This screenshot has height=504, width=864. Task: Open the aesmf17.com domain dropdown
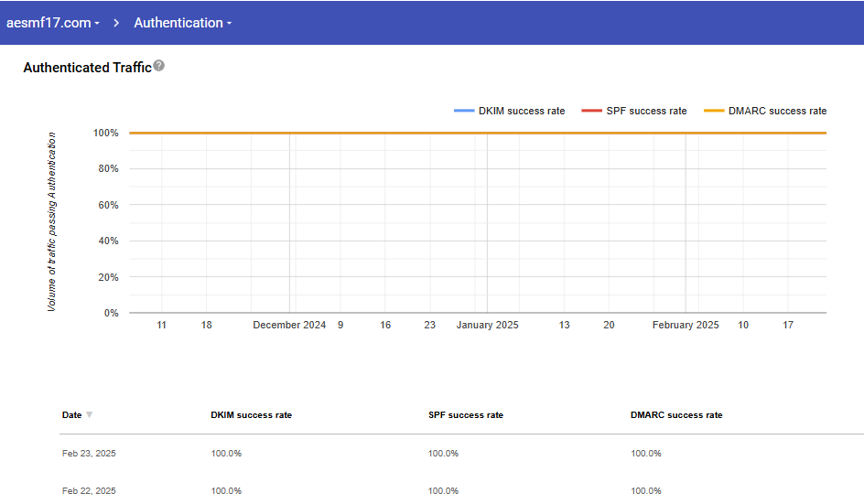click(x=53, y=23)
